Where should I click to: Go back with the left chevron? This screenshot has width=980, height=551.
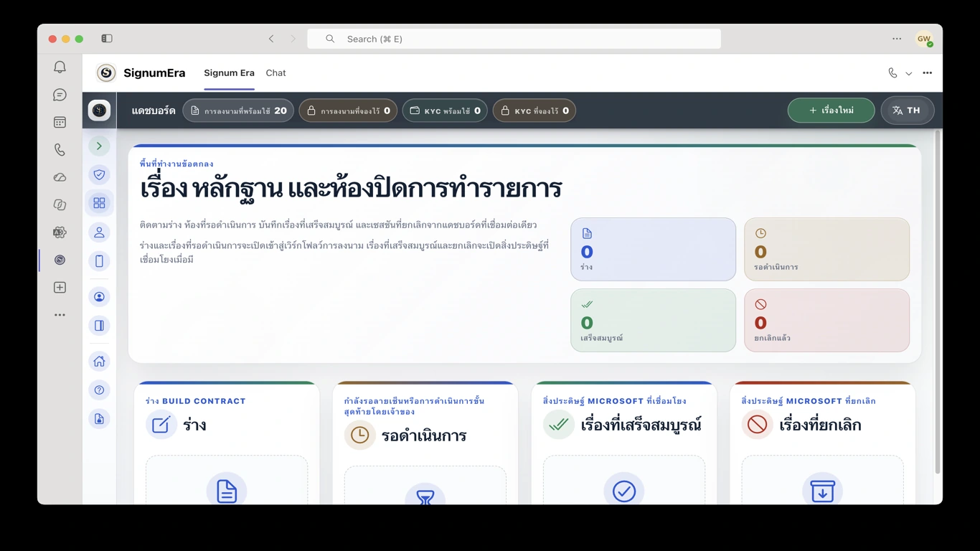(271, 39)
